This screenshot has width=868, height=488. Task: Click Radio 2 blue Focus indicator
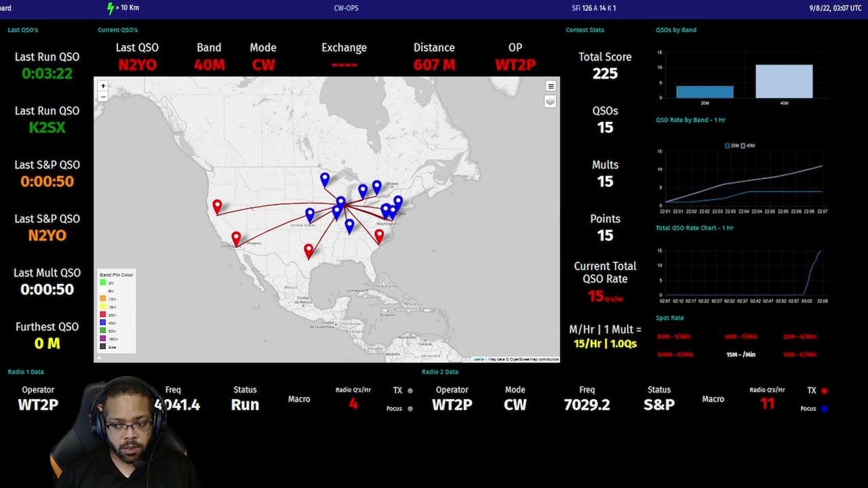825,409
